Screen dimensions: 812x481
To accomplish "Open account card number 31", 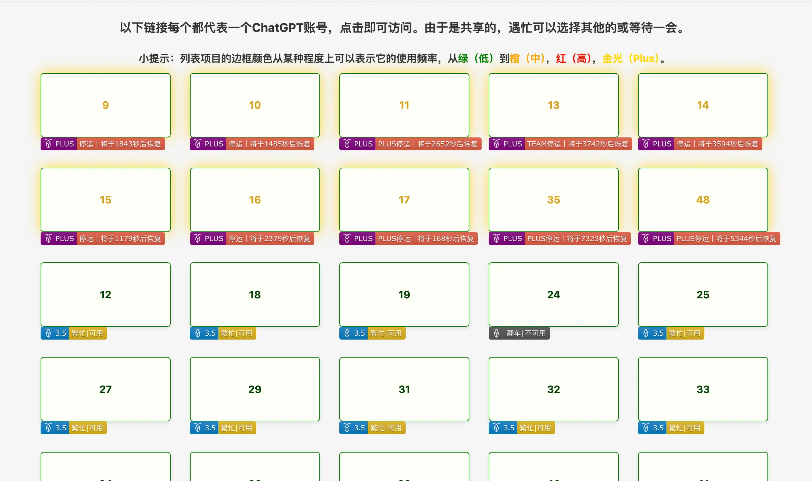I will 404,389.
